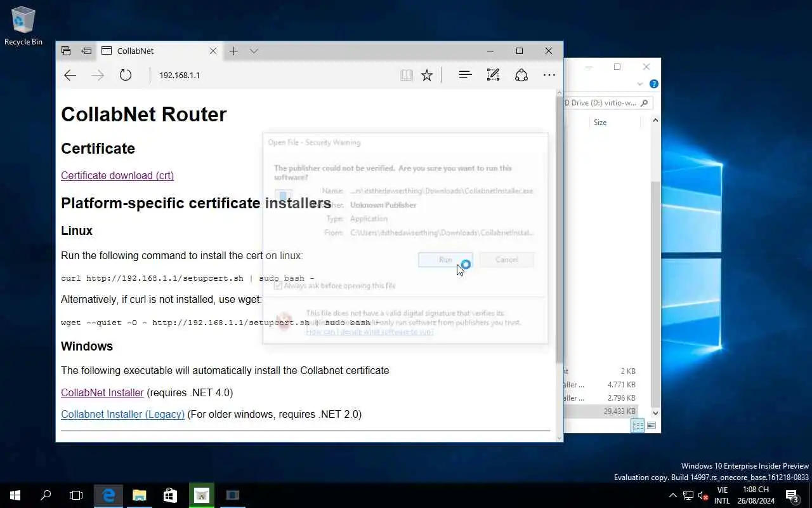Select the 29,433 KB file row
The height and width of the screenshot is (508, 812).
(601, 411)
